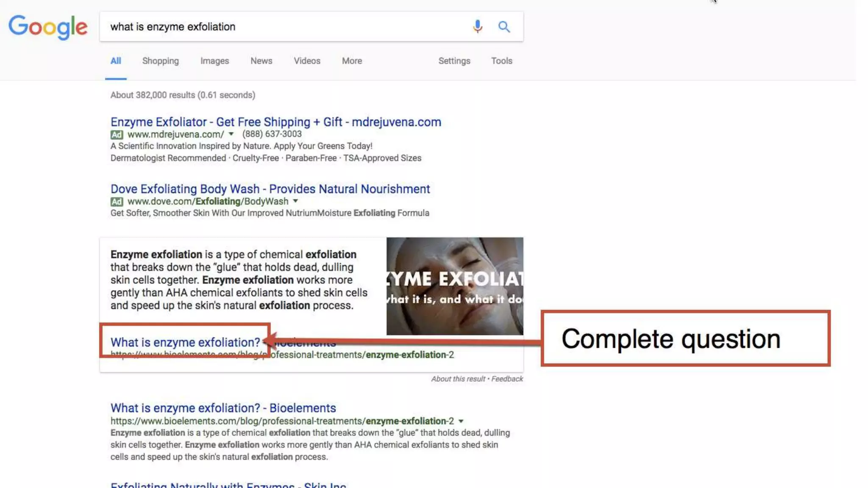
Task: Click the blue magnifying glass search icon
Action: click(x=504, y=27)
